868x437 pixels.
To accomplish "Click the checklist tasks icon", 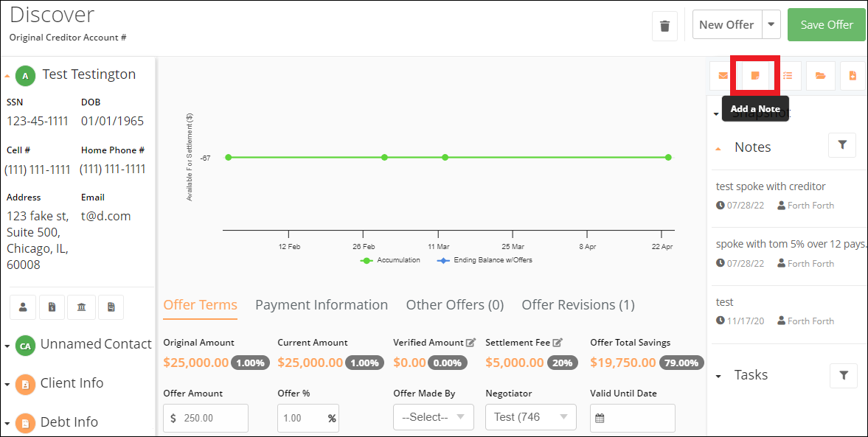I will click(788, 76).
